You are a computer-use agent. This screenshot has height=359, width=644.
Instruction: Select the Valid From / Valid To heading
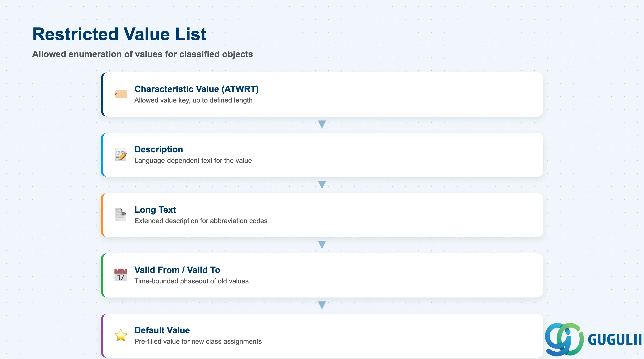point(177,270)
